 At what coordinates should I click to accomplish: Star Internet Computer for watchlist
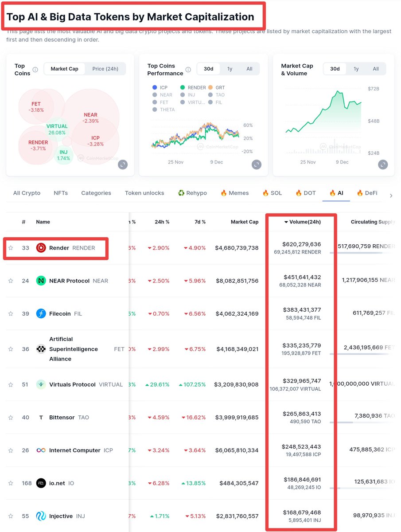[11, 450]
